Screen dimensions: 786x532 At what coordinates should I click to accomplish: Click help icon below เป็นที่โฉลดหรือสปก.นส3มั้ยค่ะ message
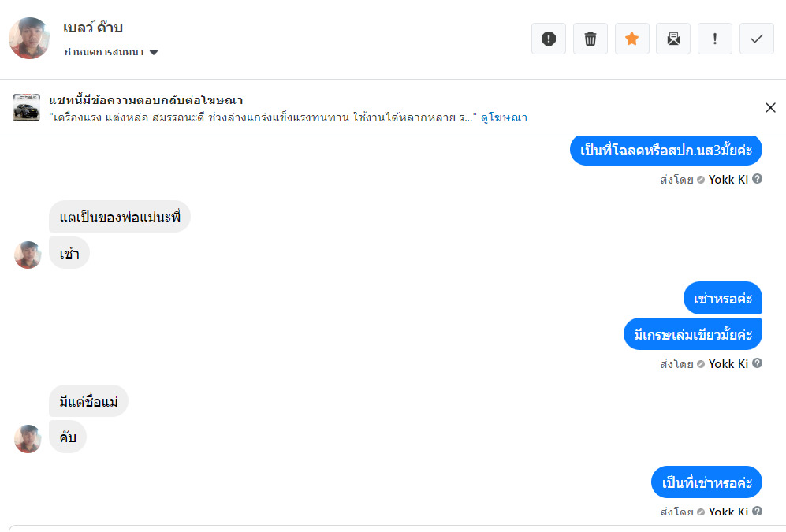click(758, 179)
